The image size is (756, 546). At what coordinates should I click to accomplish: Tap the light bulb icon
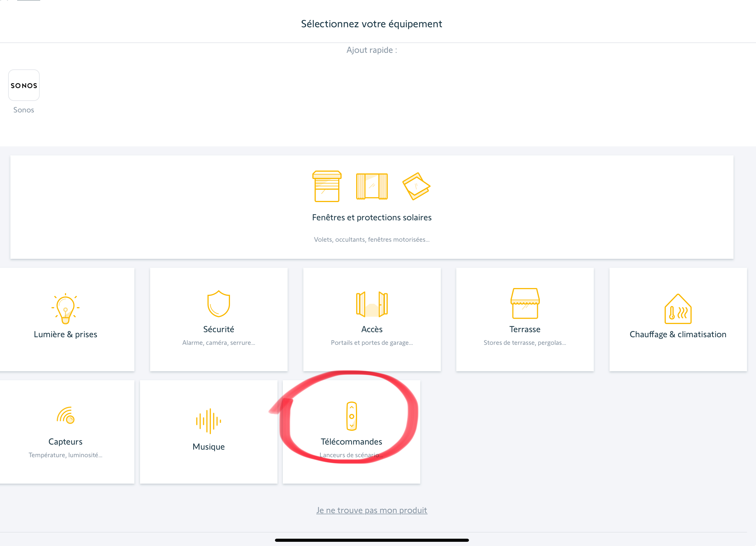[65, 309]
